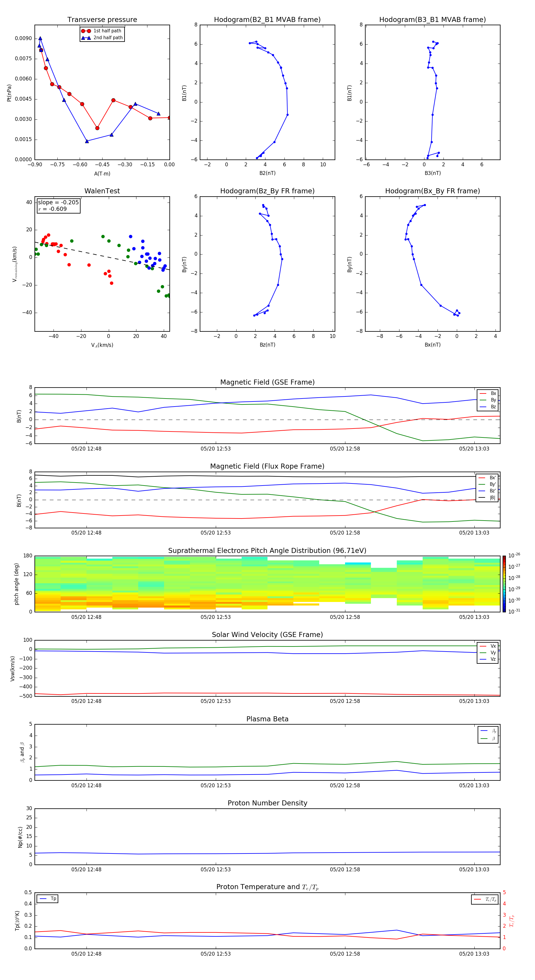Click the 'Solar Wind Velocity (GSE Frame)' title
Image resolution: width=535 pixels, height=980 pixels.
[267, 635]
